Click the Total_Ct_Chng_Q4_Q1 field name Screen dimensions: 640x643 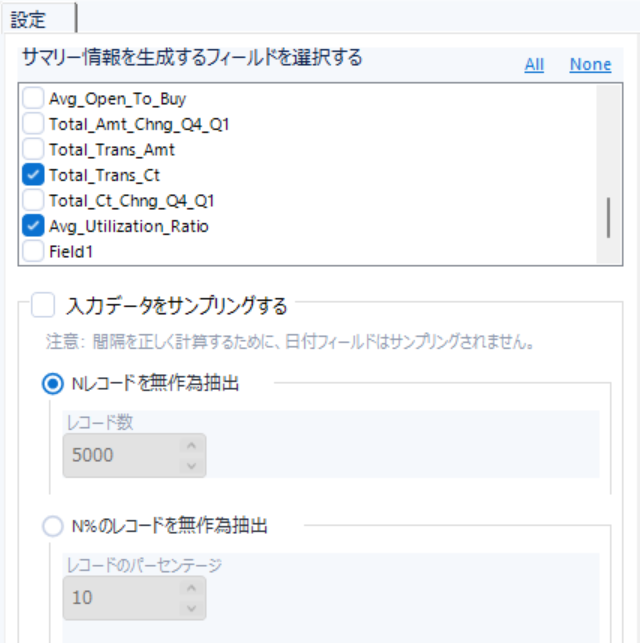point(132,201)
